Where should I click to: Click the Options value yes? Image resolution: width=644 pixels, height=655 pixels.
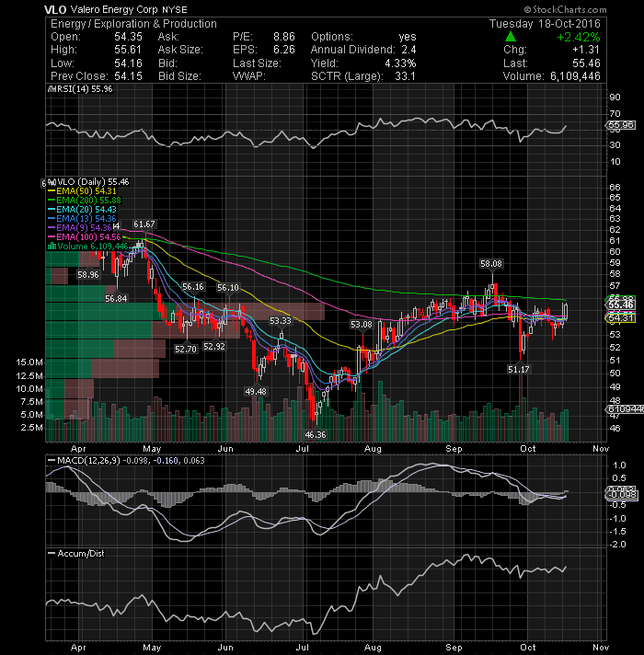[408, 37]
